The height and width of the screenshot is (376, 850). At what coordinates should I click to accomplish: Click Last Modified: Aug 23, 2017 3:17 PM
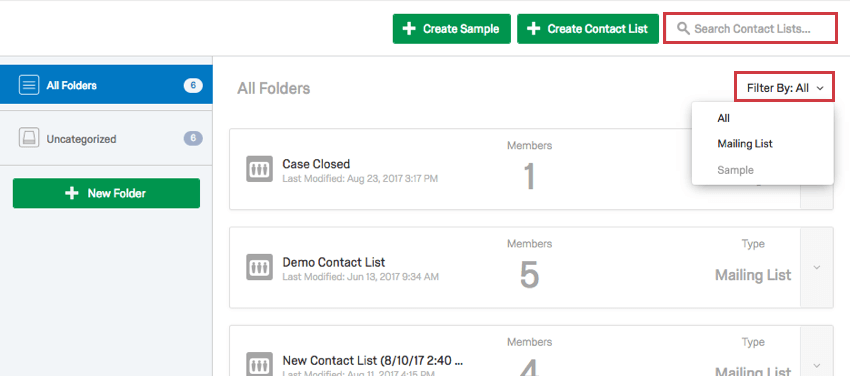pos(360,179)
